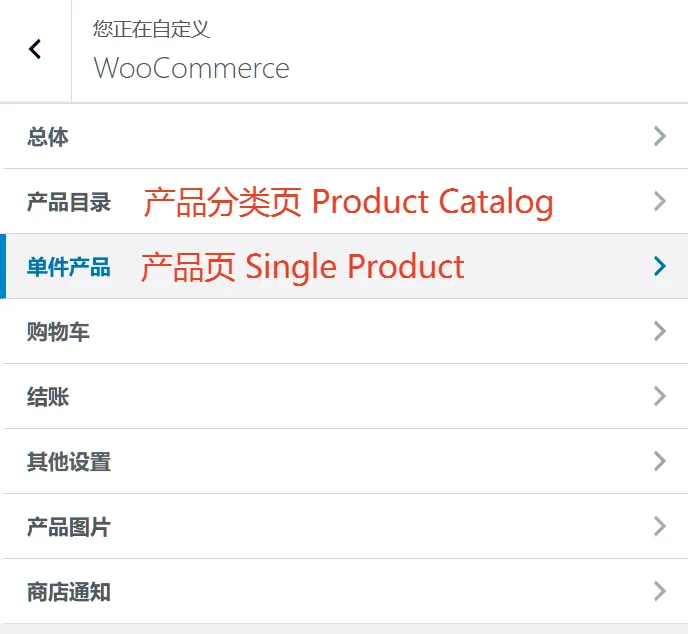The height and width of the screenshot is (634, 688).
Task: Go to the 购物车 settings label
Action: click(58, 332)
